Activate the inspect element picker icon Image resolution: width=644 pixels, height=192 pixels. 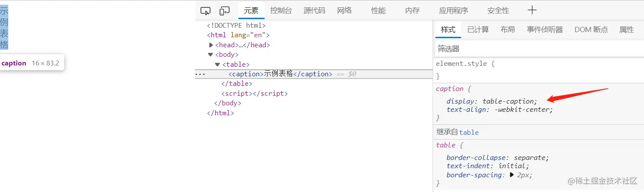205,11
